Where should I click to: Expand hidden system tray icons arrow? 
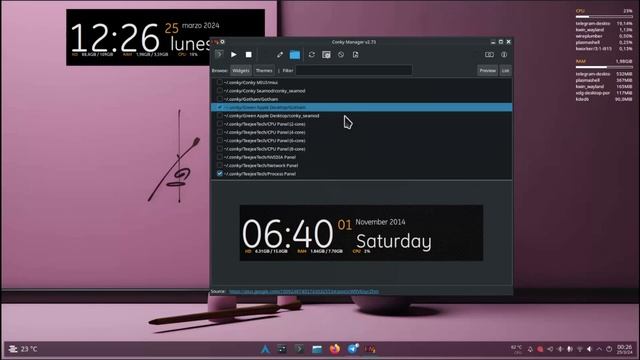pos(599,349)
